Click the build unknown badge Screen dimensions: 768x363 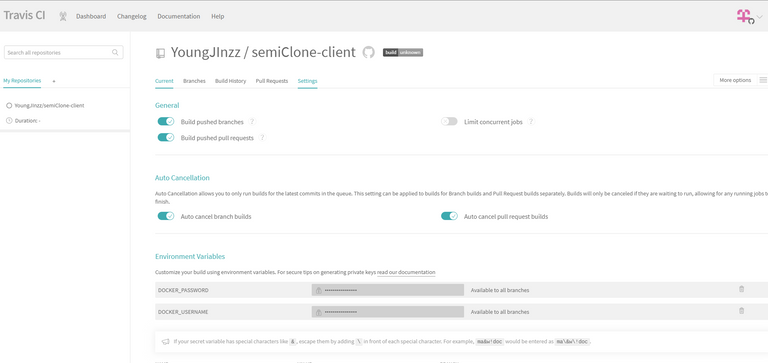403,52
